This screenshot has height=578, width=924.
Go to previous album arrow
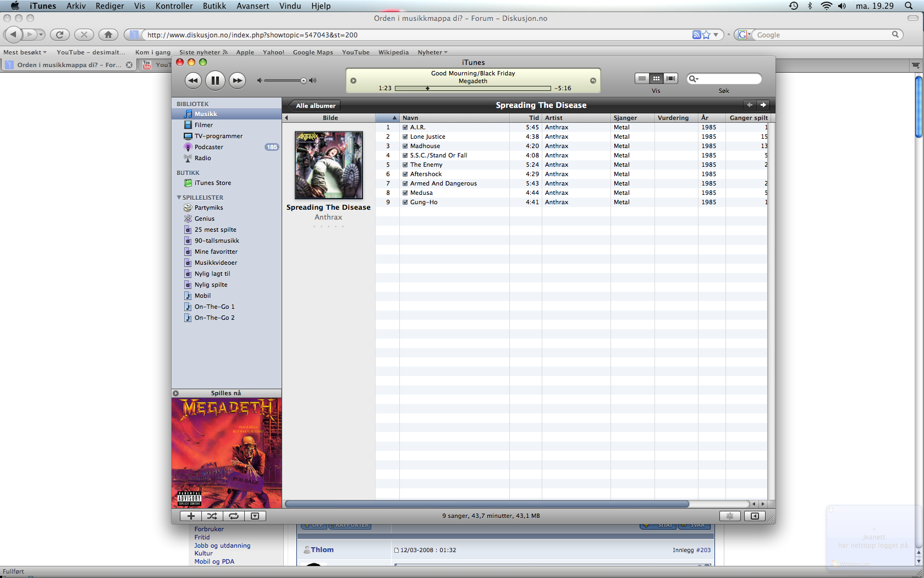[750, 105]
